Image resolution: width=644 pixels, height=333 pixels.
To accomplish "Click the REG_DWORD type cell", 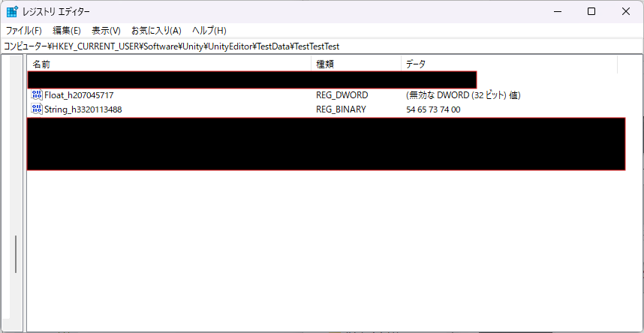I will click(342, 95).
